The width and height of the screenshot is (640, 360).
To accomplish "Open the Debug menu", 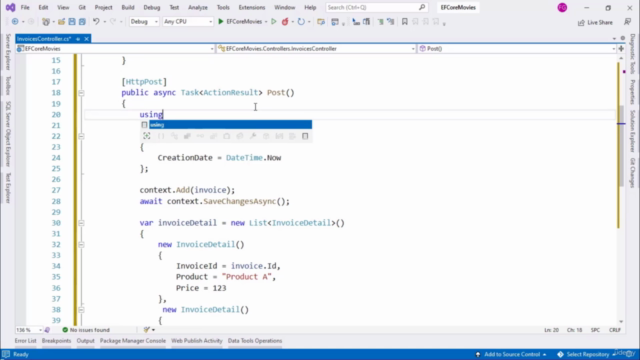I will point(151,7).
